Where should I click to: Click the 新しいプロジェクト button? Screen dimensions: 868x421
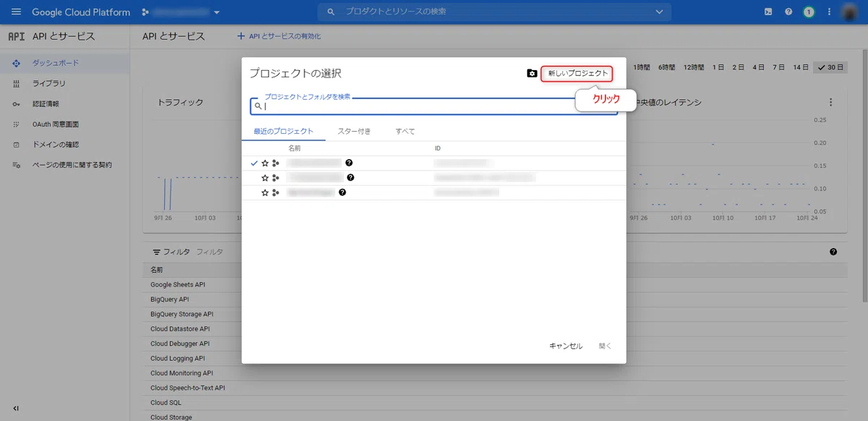click(x=578, y=74)
